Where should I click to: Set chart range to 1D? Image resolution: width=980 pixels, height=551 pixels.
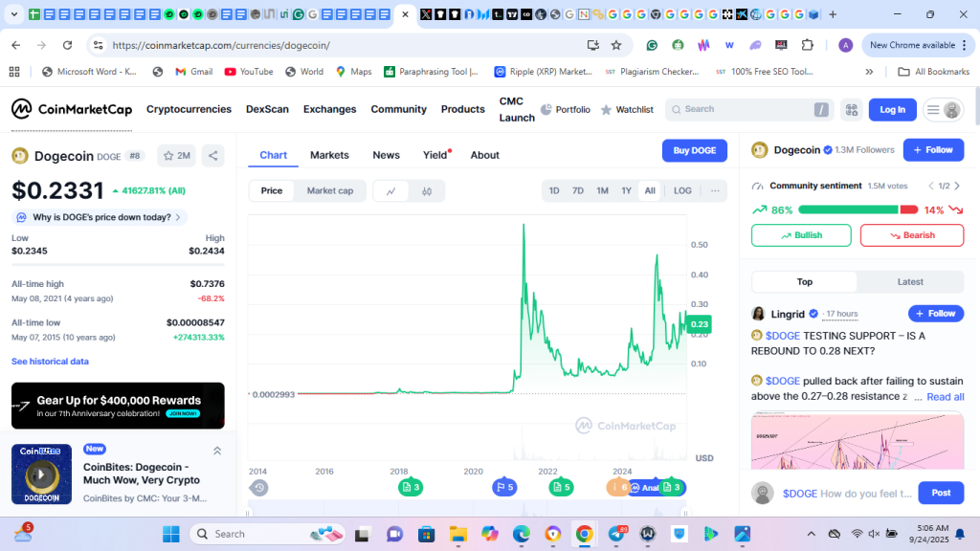click(554, 191)
